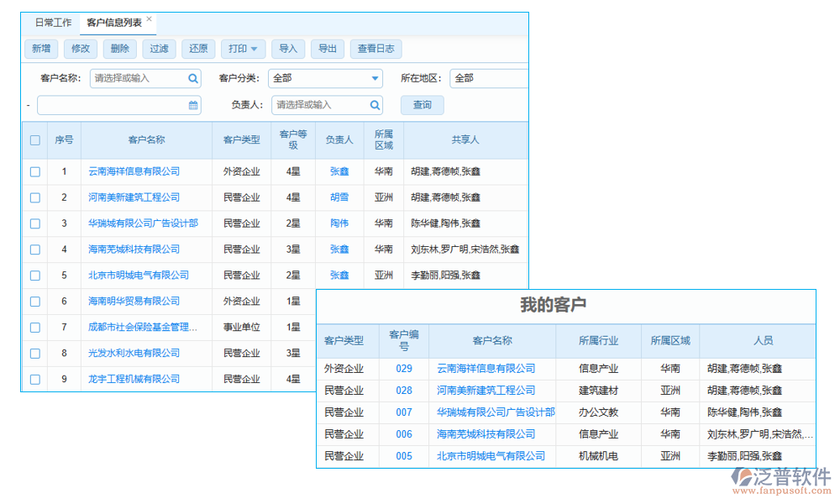Toggle the select-all checkbox in table header
840x504 pixels.
tap(35, 140)
